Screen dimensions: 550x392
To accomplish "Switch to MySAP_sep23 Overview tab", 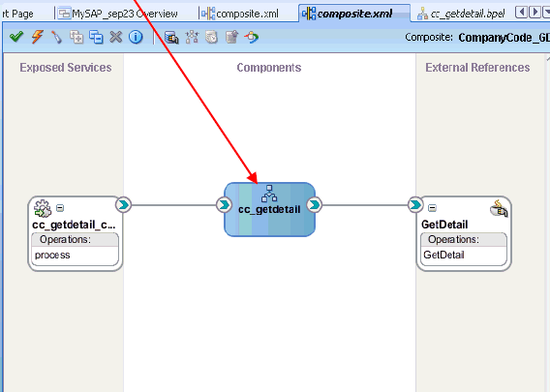I will pyautogui.click(x=118, y=14).
